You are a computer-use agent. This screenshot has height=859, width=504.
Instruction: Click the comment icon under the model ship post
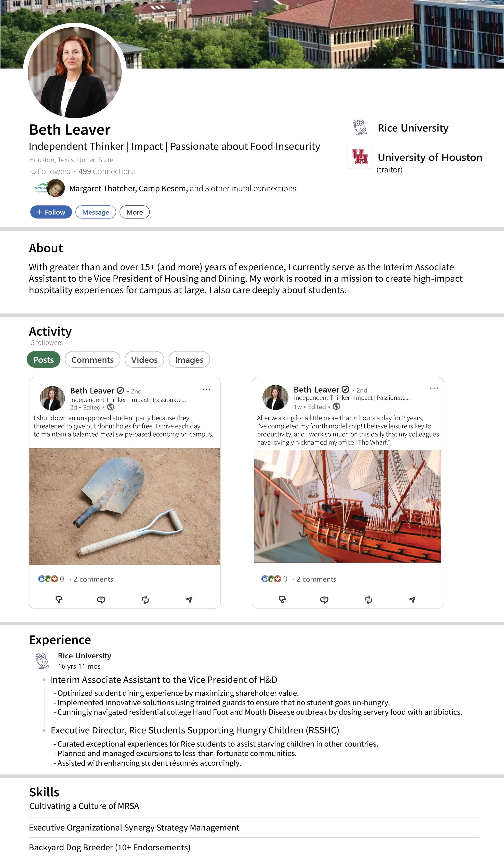pyautogui.click(x=324, y=600)
